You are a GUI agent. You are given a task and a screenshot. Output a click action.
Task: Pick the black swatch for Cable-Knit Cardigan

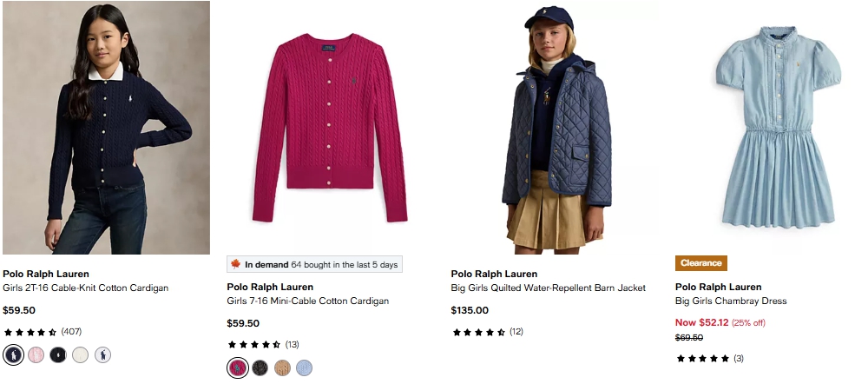pos(58,354)
